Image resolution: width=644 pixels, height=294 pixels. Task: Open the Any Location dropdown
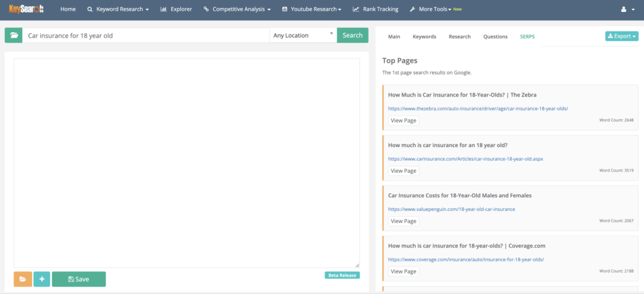click(303, 35)
